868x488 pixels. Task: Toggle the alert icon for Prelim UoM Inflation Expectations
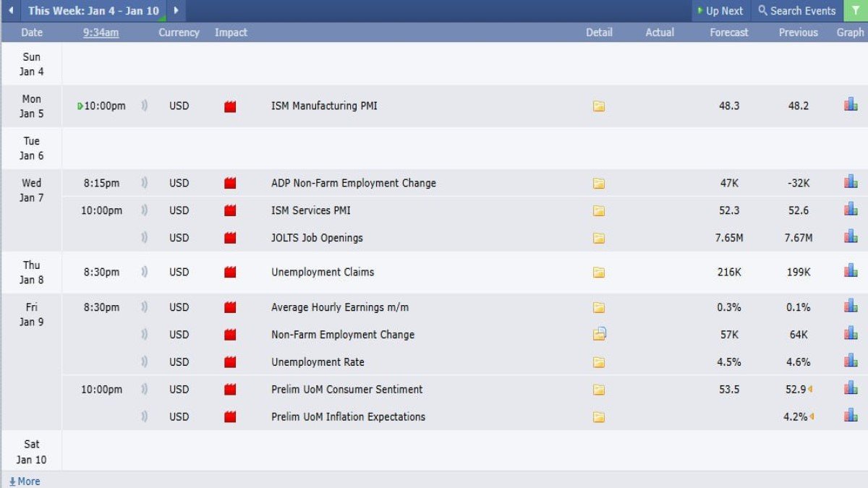point(144,416)
